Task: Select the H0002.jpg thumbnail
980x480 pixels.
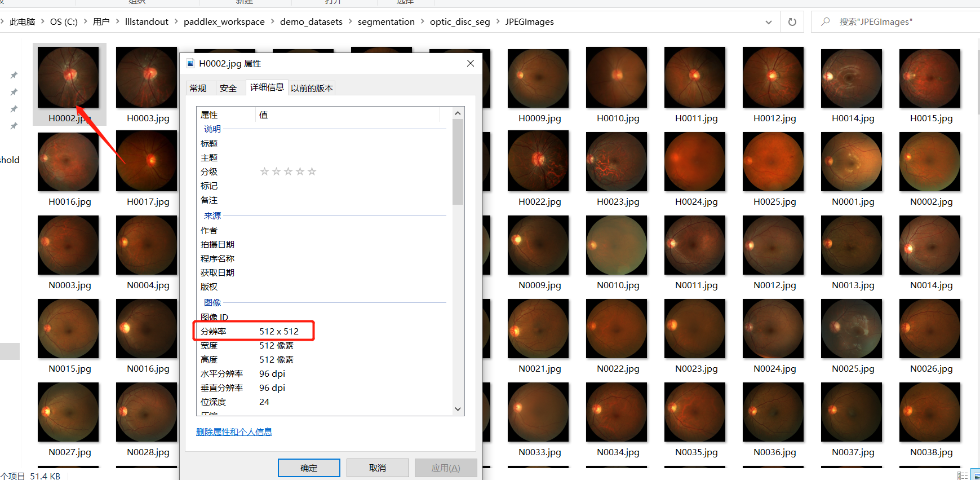Action: (x=68, y=77)
